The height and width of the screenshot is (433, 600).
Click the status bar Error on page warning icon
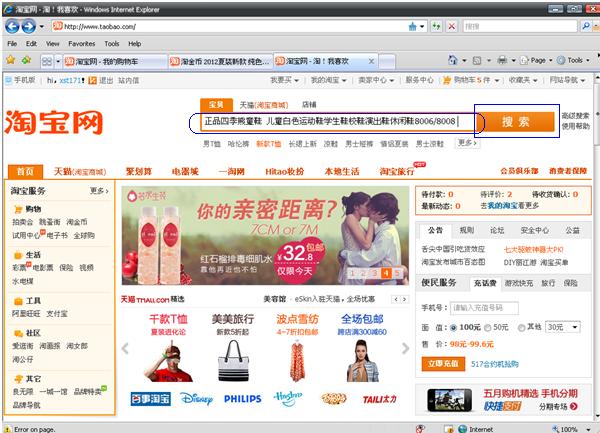(8, 430)
